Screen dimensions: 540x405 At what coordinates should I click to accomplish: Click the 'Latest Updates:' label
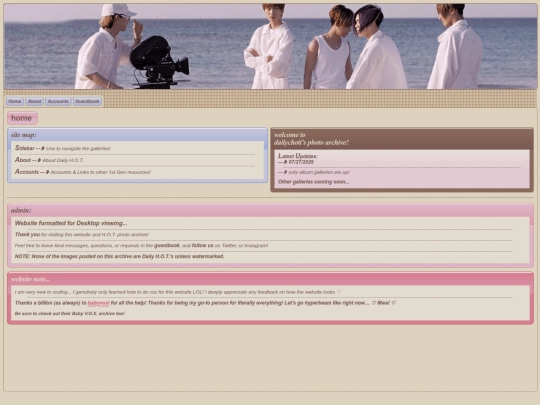298,156
